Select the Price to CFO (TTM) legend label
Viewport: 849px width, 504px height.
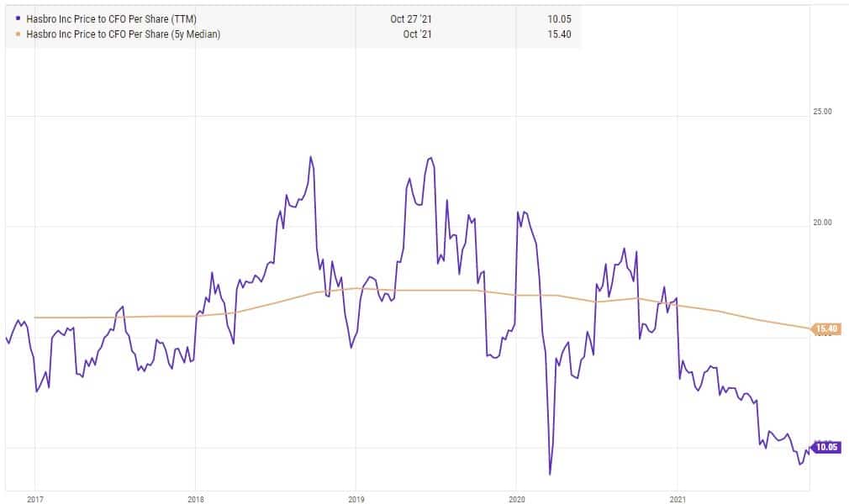pos(110,18)
